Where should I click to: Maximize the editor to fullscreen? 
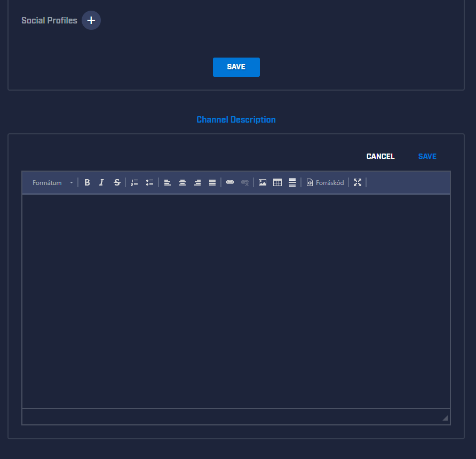358,182
